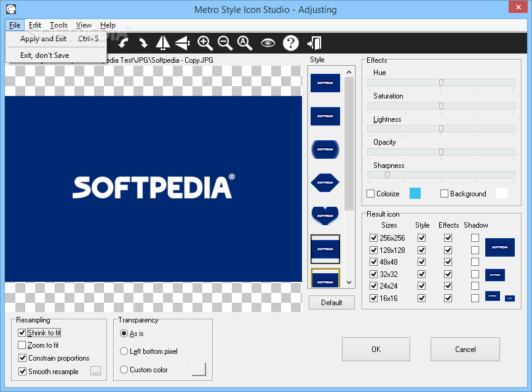
Task: Uncheck the 16x16 size checkbox
Action: (x=373, y=298)
